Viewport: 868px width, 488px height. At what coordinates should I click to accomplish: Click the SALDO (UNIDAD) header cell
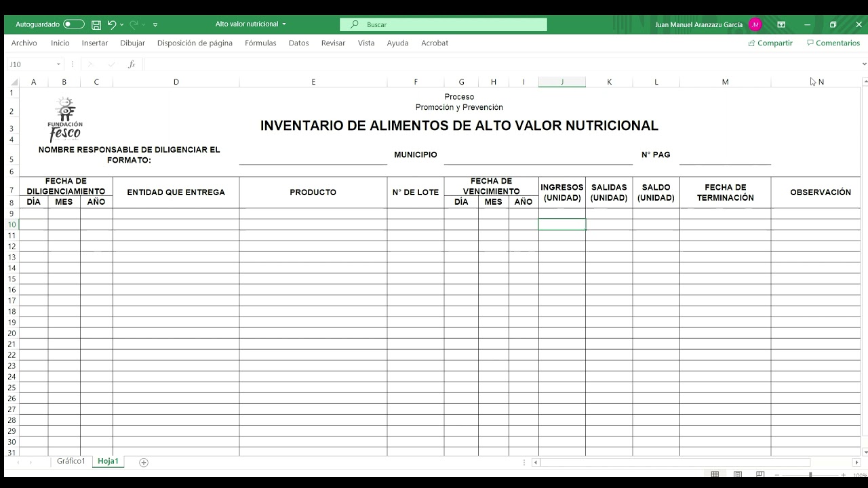coord(656,192)
